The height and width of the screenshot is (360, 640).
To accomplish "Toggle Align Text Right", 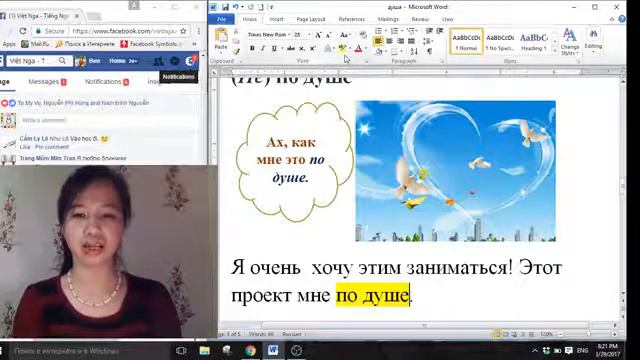I will (x=400, y=41).
